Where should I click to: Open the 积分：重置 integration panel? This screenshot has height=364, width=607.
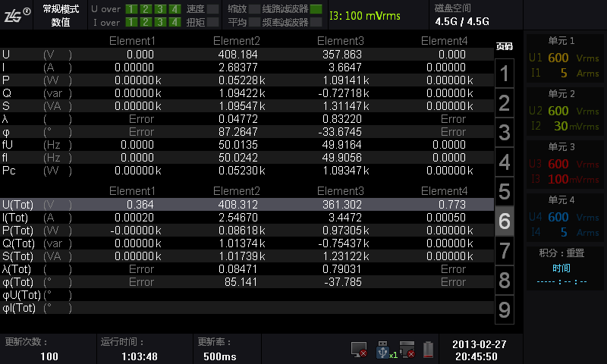(x=565, y=268)
